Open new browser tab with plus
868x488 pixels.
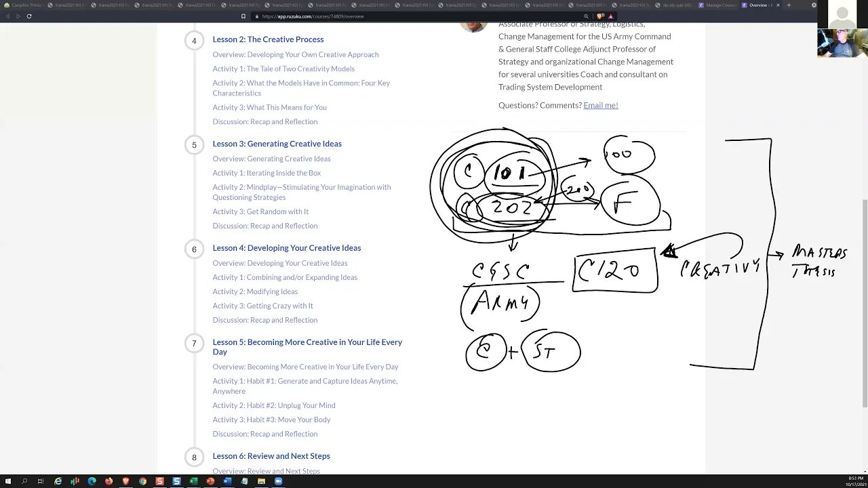pos(789,5)
